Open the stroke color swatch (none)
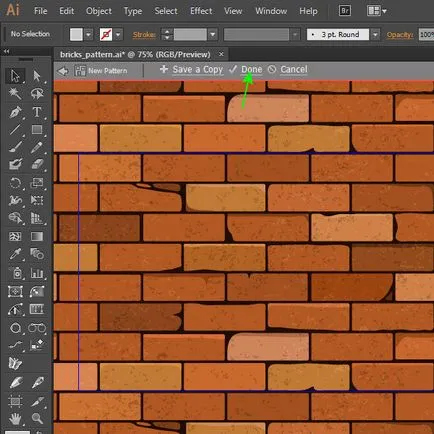The width and height of the screenshot is (434, 434). [106, 34]
